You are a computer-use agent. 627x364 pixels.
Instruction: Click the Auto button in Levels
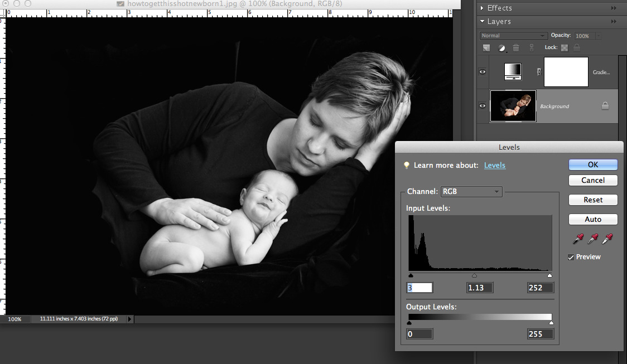coord(593,219)
